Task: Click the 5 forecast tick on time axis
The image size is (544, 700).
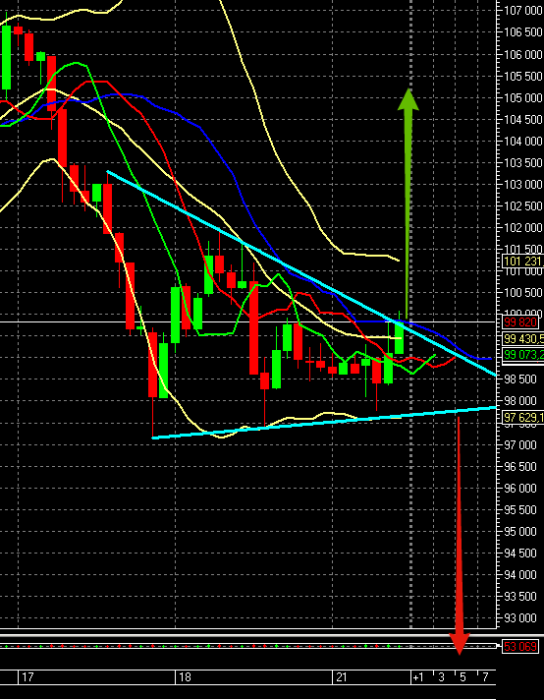Action: pos(462,677)
